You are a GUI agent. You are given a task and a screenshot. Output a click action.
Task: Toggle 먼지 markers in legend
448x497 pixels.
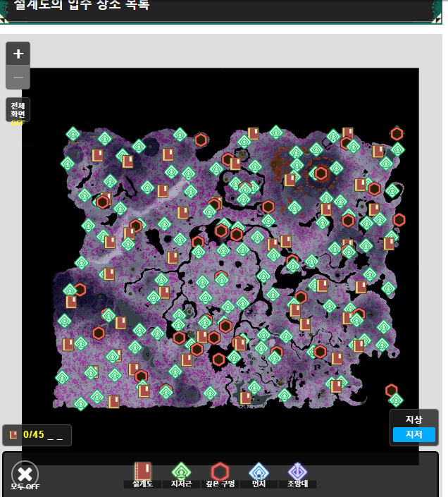tap(259, 475)
